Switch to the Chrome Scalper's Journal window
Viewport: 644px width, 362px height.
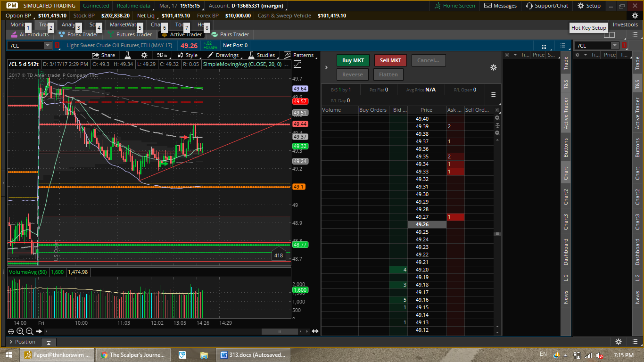click(133, 355)
